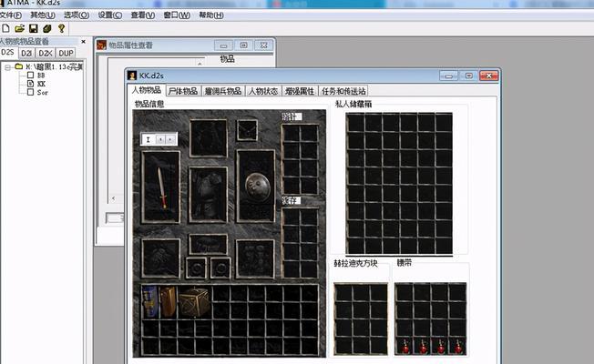The height and width of the screenshot is (364, 594).
Task: Click the Open folder toolbar icon
Action: (19, 28)
